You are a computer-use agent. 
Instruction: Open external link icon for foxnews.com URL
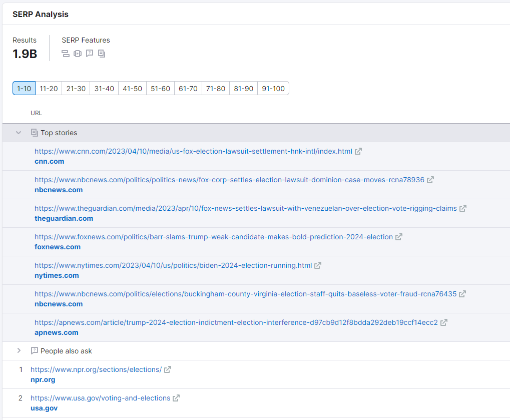coord(399,237)
